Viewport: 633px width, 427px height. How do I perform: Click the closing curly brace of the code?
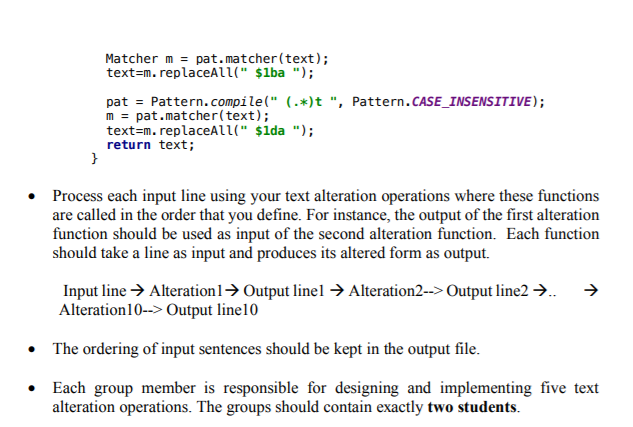coord(94,158)
